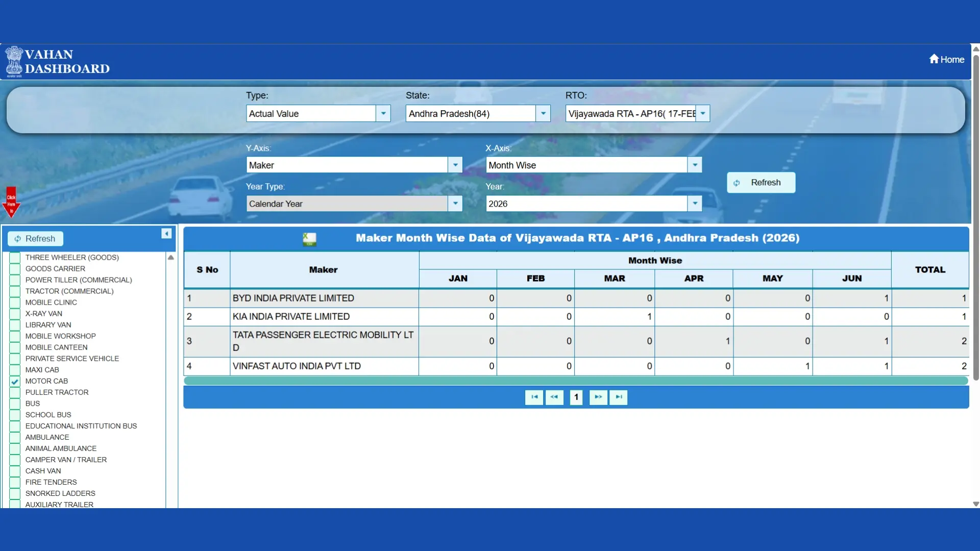Viewport: 980px width, 551px height.
Task: Check THREE WHEELER (GOODS) checkbox
Action: click(15, 258)
